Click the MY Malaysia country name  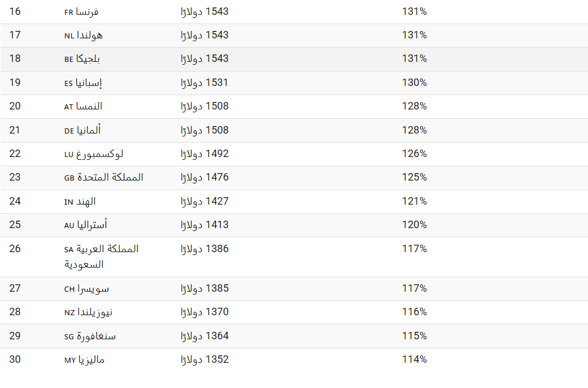click(x=84, y=360)
